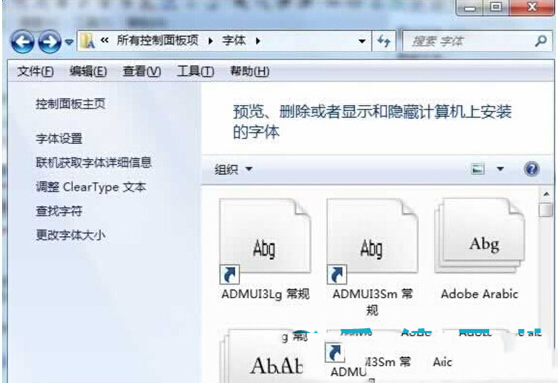Open 更改字体大小 sidebar link
The image size is (558, 383).
click(x=70, y=235)
